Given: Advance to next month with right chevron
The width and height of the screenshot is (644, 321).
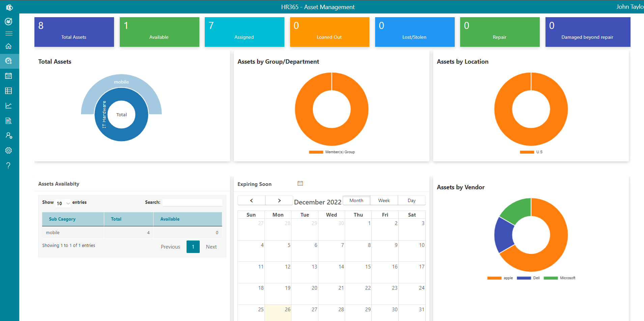Looking at the screenshot, I should tap(279, 200).
